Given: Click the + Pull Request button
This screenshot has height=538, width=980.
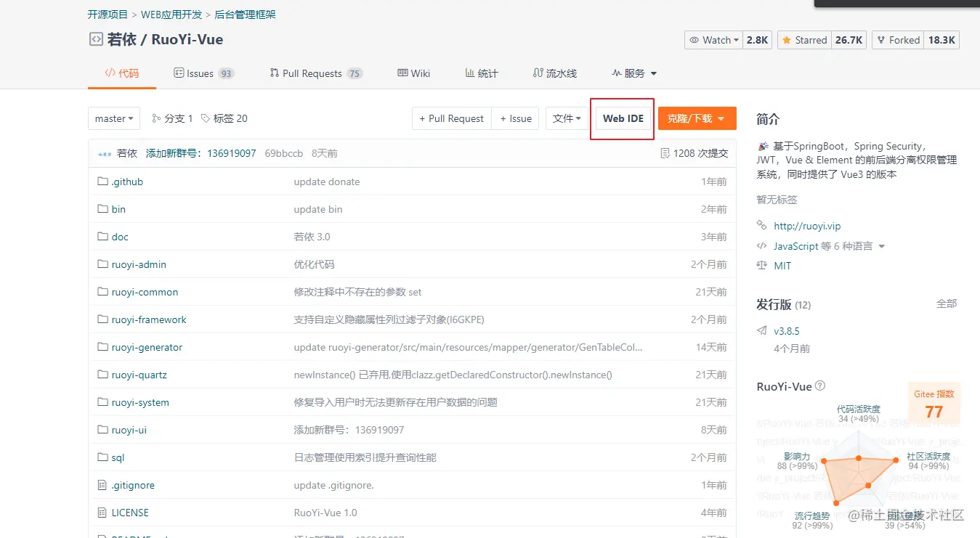Looking at the screenshot, I should coord(452,118).
